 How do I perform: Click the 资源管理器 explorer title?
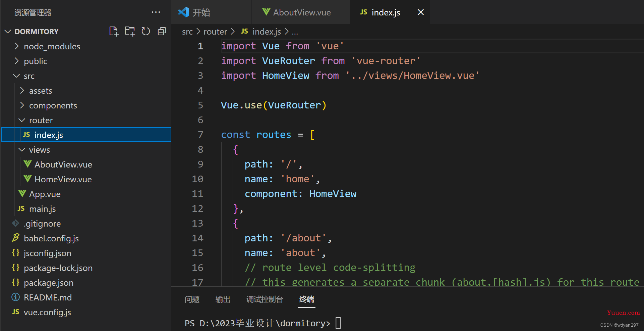pos(33,13)
